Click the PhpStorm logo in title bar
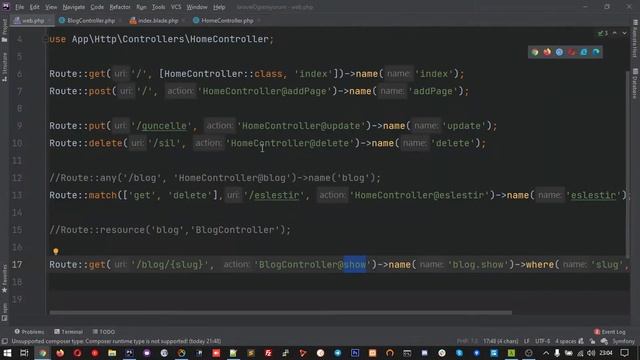This screenshot has width=640, height=360. tap(6, 7)
